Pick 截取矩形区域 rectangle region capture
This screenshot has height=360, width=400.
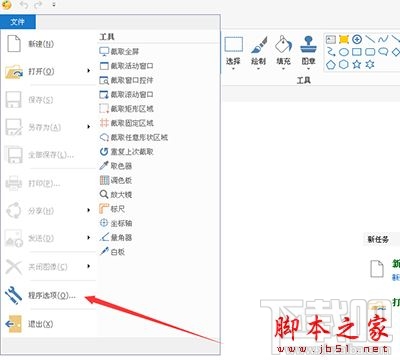127,109
